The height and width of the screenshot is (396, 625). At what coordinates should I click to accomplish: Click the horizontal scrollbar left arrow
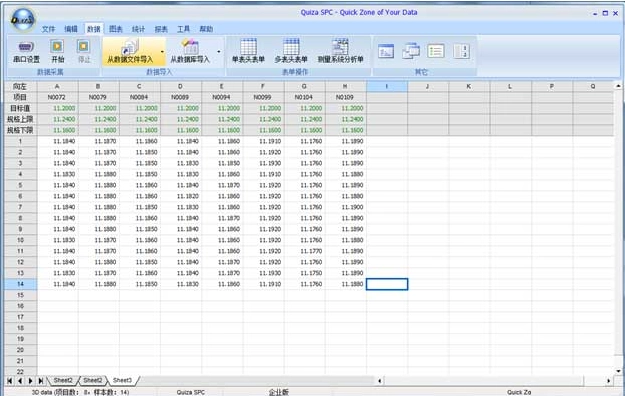pos(379,381)
